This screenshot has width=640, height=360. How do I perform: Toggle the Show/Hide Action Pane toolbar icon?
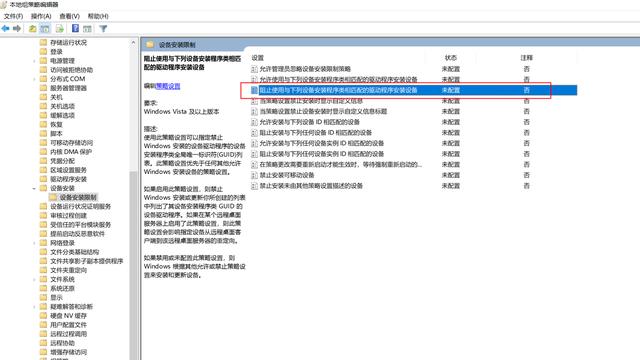(87, 29)
